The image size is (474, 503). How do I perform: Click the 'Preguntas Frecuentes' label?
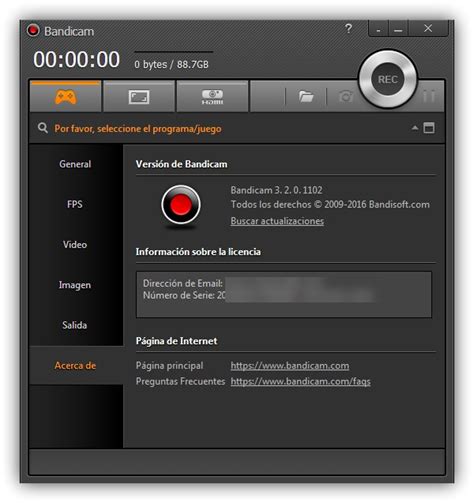tap(180, 381)
